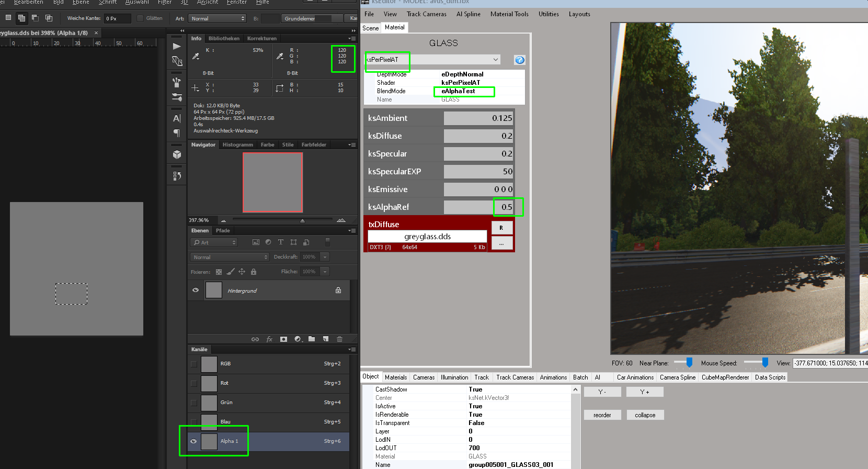Click the link layers icon
Viewport: 868px width, 469px height.
tap(255, 339)
